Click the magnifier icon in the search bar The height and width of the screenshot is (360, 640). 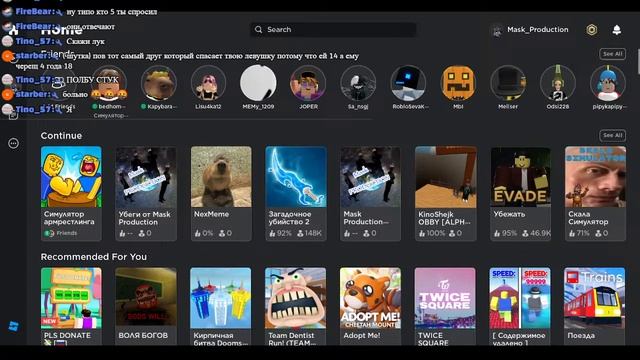click(x=258, y=29)
